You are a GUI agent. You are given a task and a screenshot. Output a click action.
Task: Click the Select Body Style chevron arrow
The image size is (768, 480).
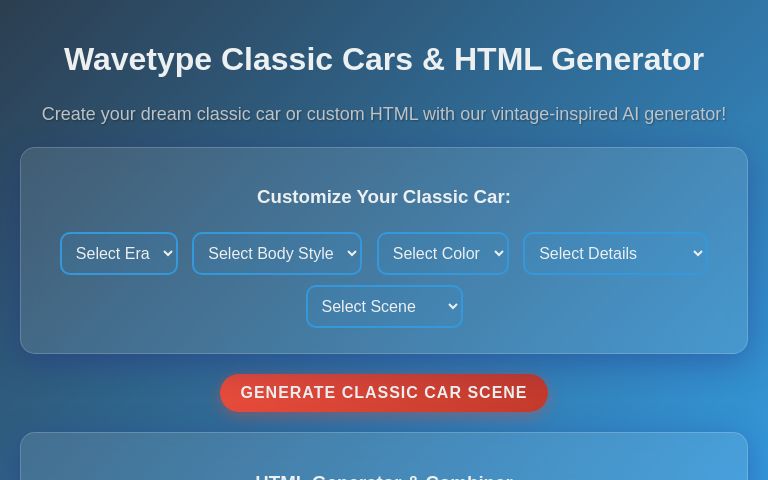(x=350, y=254)
